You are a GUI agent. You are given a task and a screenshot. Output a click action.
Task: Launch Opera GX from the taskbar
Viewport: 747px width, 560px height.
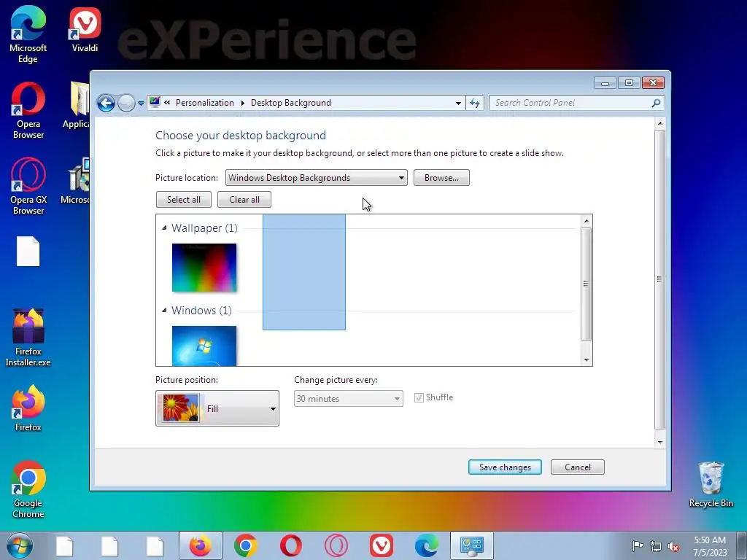tap(336, 545)
